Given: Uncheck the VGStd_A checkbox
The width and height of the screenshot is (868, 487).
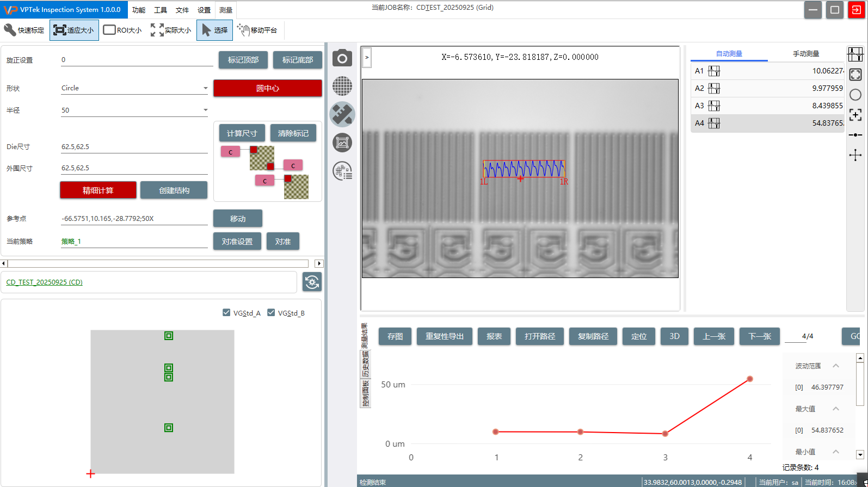Looking at the screenshot, I should click(x=226, y=313).
